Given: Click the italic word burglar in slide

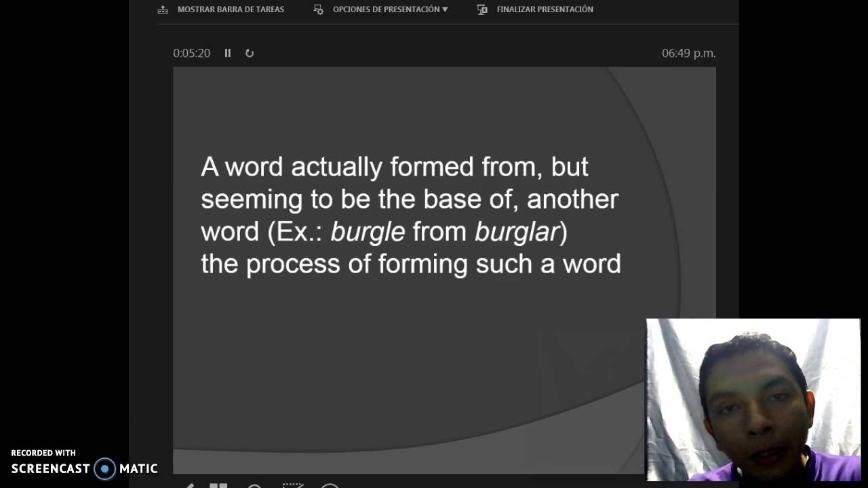Looking at the screenshot, I should [517, 232].
